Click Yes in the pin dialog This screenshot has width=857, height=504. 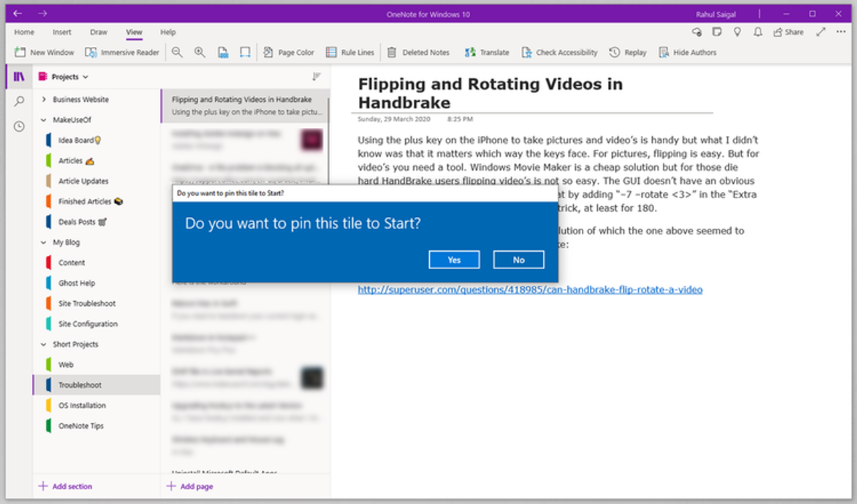click(454, 260)
